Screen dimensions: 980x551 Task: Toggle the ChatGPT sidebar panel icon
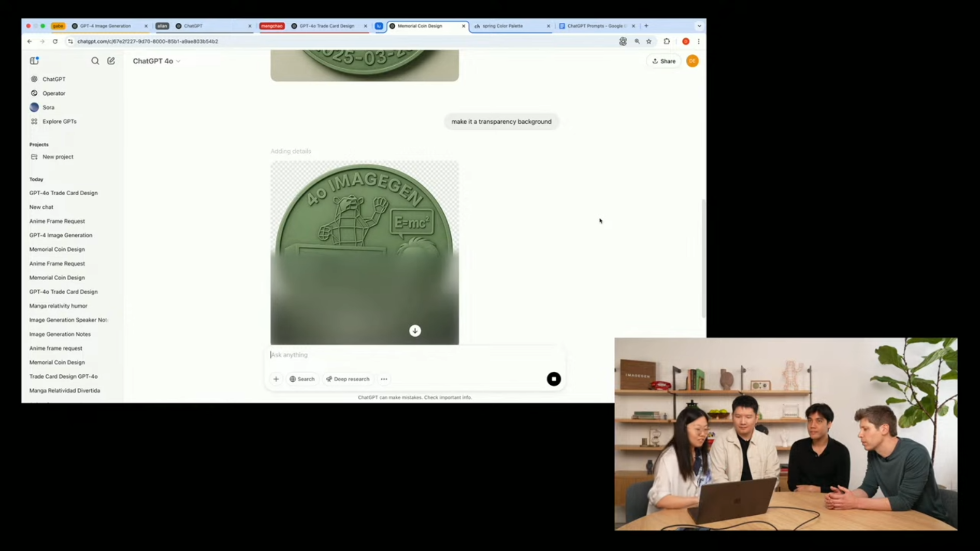point(34,61)
